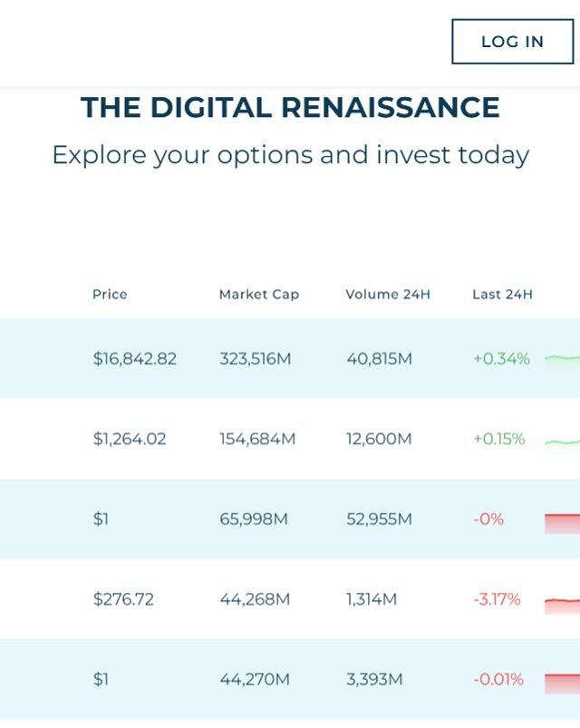Click the +0.34% change value
The width and height of the screenshot is (580, 728).
click(500, 359)
